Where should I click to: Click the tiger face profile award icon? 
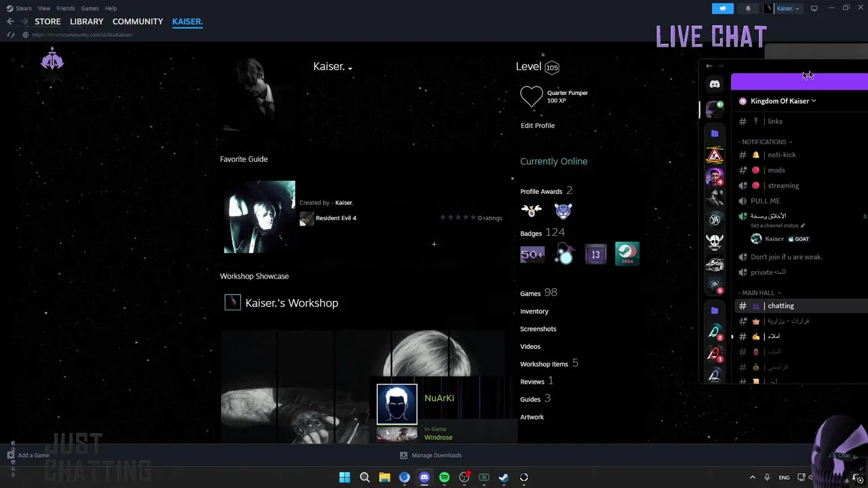click(x=563, y=211)
